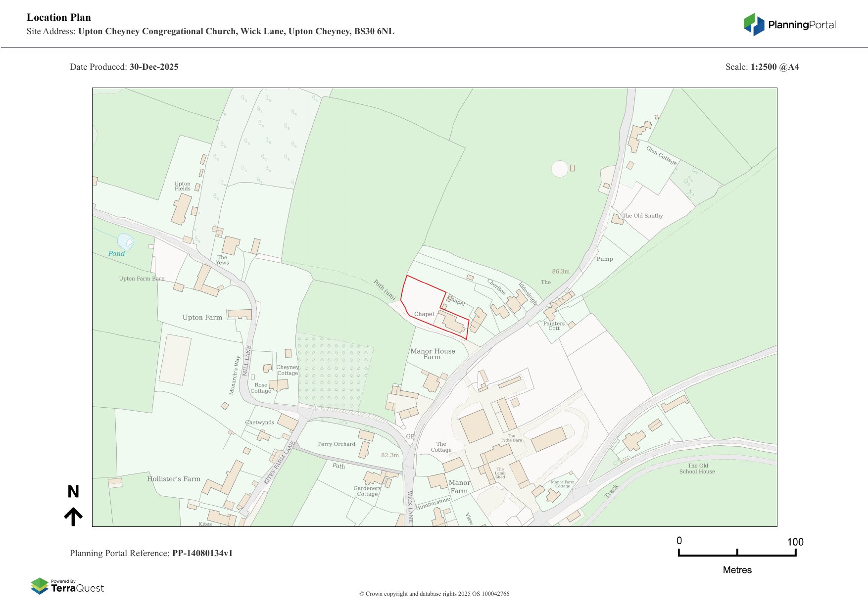868x614 pixels.
Task: Select the Upton Farm map label
Action: pos(202,318)
